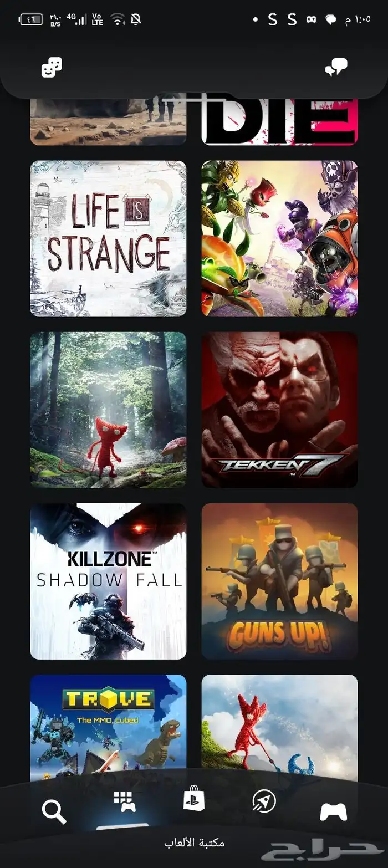Select Plants vs Zombies Garden Warfare tile
The height and width of the screenshot is (868, 388).
(x=280, y=239)
